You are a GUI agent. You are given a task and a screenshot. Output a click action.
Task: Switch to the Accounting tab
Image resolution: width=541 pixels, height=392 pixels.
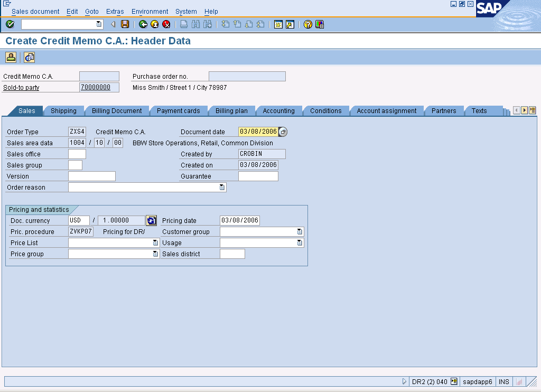[x=279, y=111]
